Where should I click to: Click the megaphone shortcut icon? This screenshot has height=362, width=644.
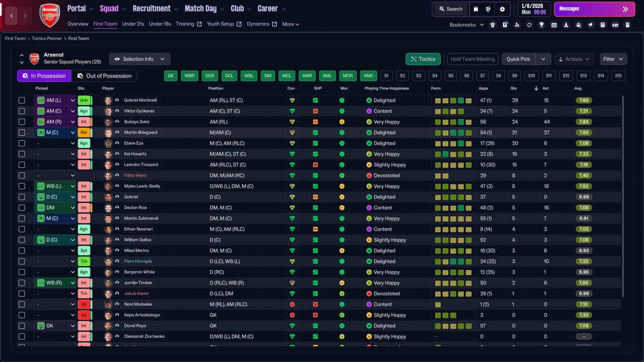click(591, 25)
